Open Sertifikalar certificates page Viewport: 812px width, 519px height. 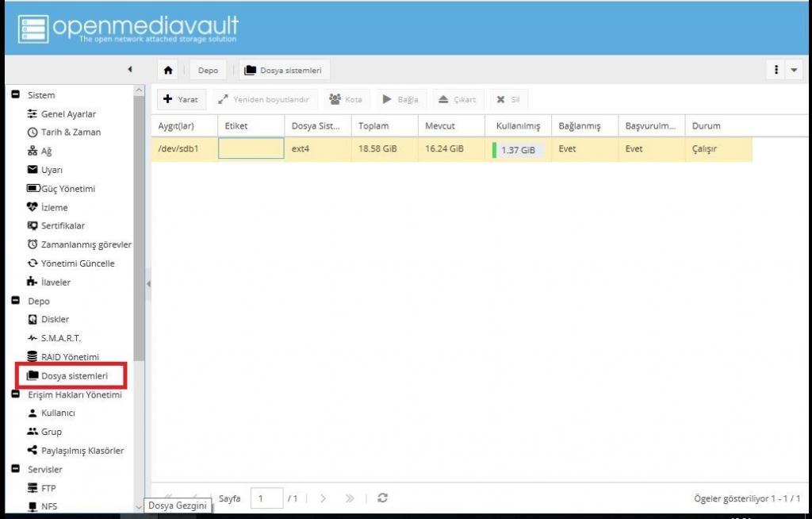point(56,225)
